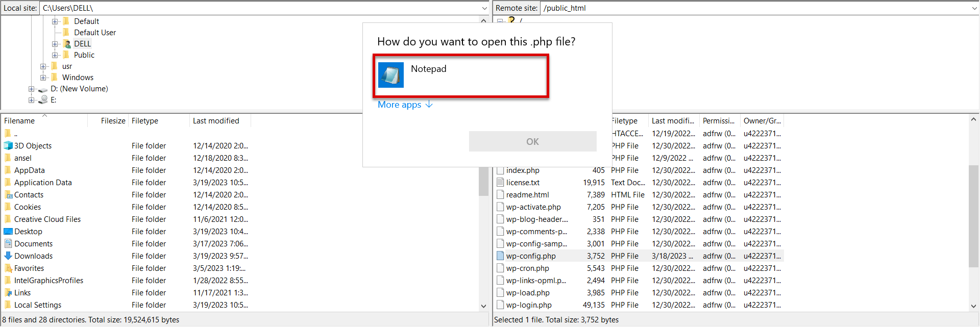This screenshot has height=327, width=980.
Task: Open the Local site path dropdown
Action: point(484,8)
